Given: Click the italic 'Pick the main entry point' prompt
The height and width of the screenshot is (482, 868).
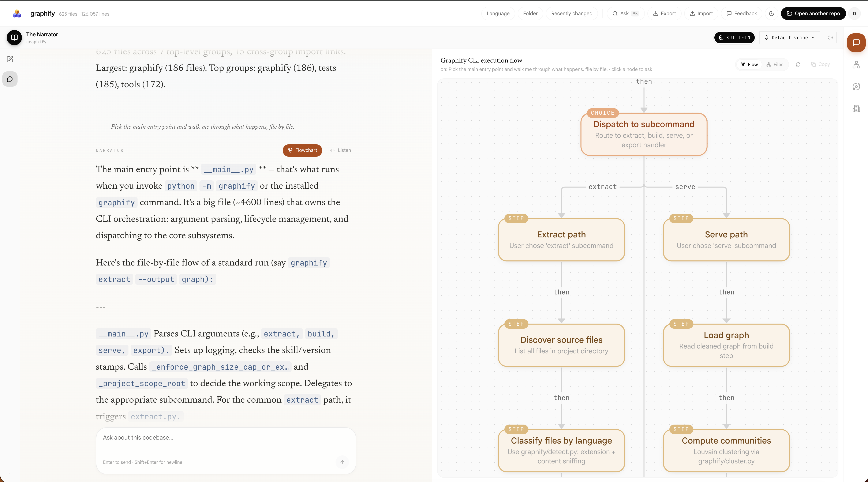Looking at the screenshot, I should [x=202, y=127].
